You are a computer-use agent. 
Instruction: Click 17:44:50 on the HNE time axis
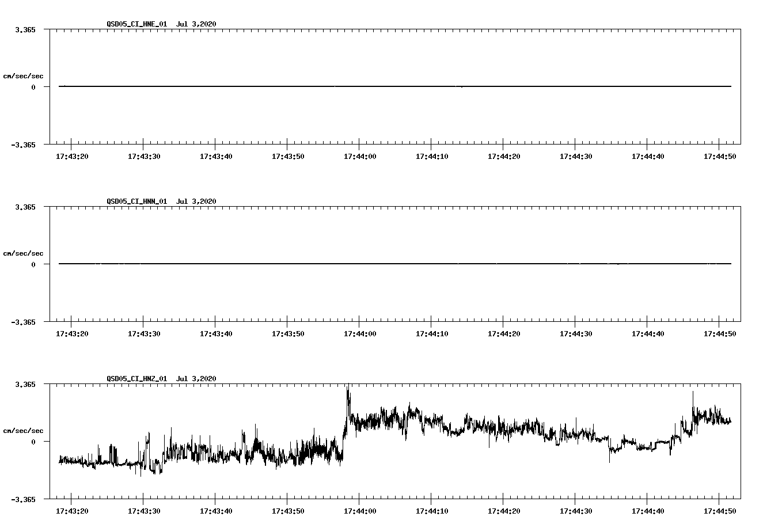click(x=720, y=156)
